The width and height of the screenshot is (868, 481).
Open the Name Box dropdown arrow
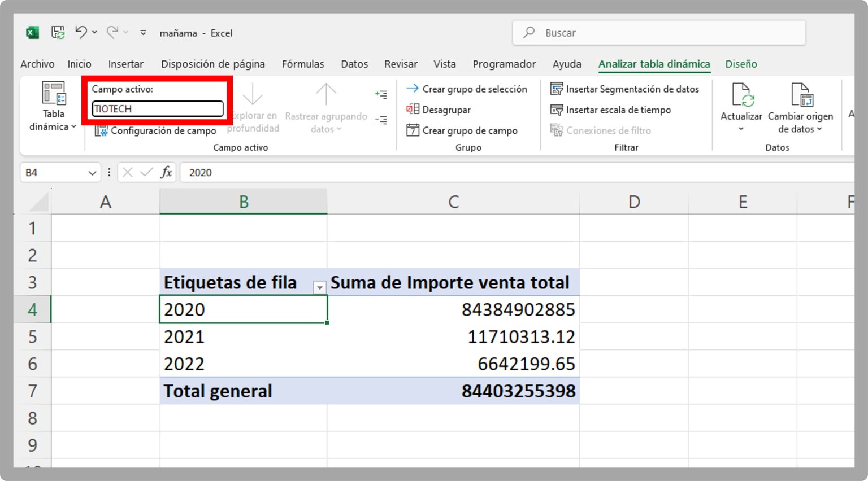click(x=92, y=172)
